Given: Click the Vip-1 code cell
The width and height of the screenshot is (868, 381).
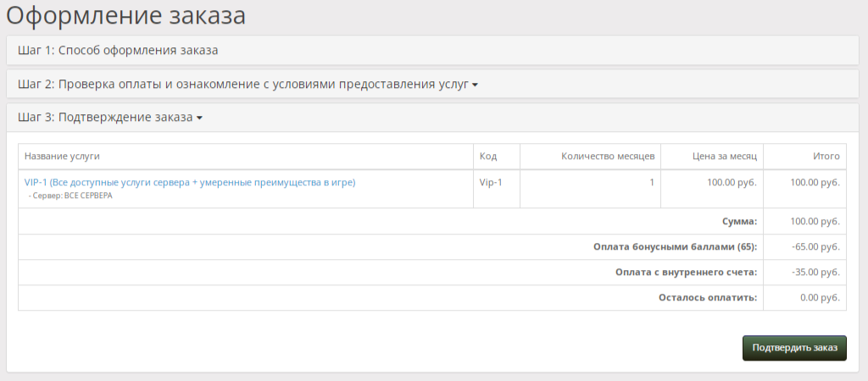Looking at the screenshot, I should tap(491, 182).
